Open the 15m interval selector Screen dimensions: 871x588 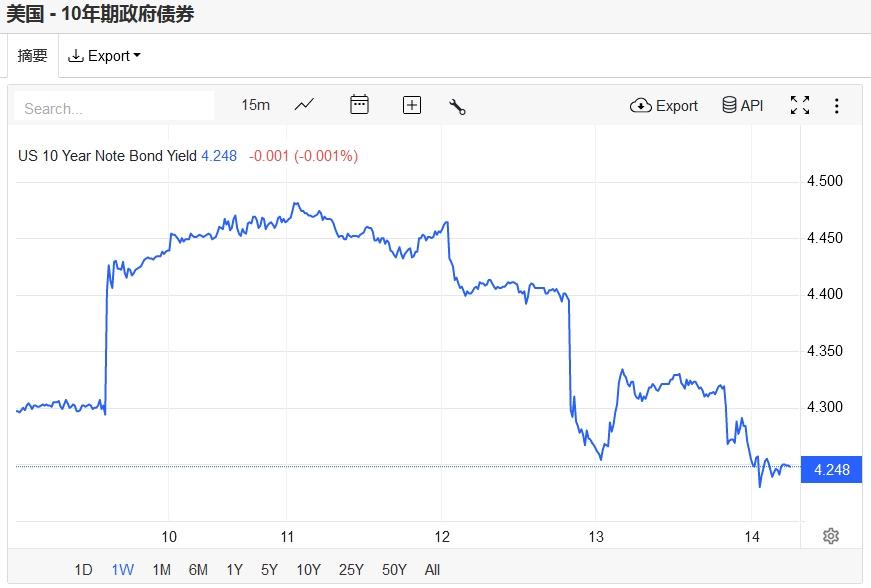click(256, 105)
